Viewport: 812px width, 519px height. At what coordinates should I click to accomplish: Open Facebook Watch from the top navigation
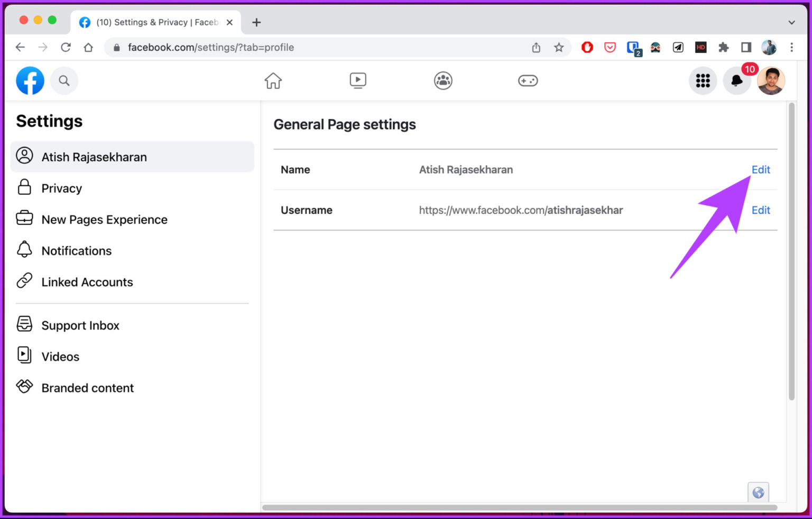tap(358, 80)
